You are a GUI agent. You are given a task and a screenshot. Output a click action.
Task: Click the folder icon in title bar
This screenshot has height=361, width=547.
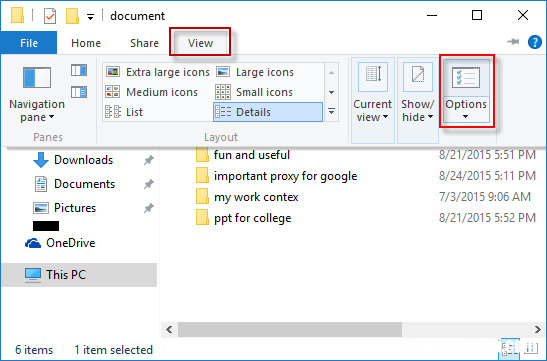point(17,16)
